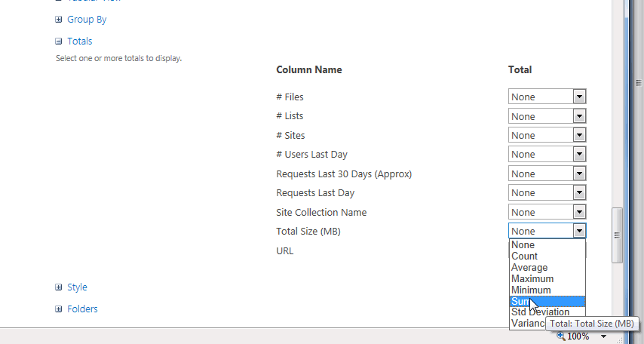Image resolution: width=644 pixels, height=344 pixels.
Task: Open the Folders section link
Action: point(82,309)
